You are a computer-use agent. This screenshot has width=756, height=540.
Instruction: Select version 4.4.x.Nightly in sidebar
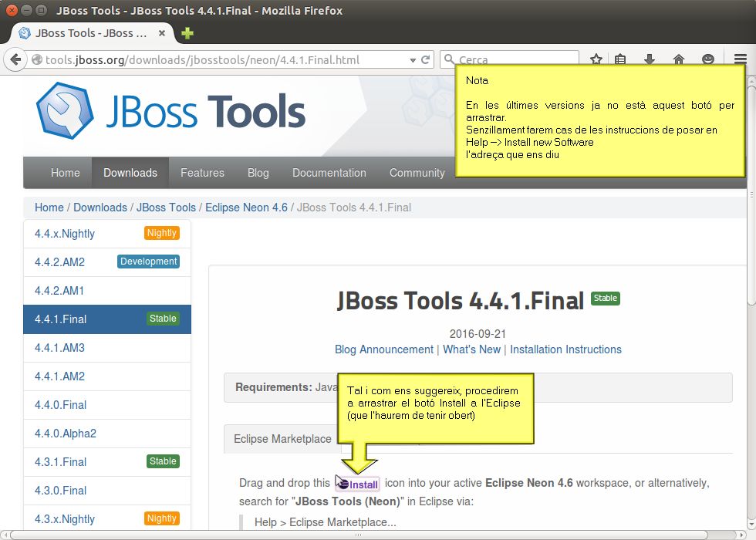pyautogui.click(x=107, y=233)
